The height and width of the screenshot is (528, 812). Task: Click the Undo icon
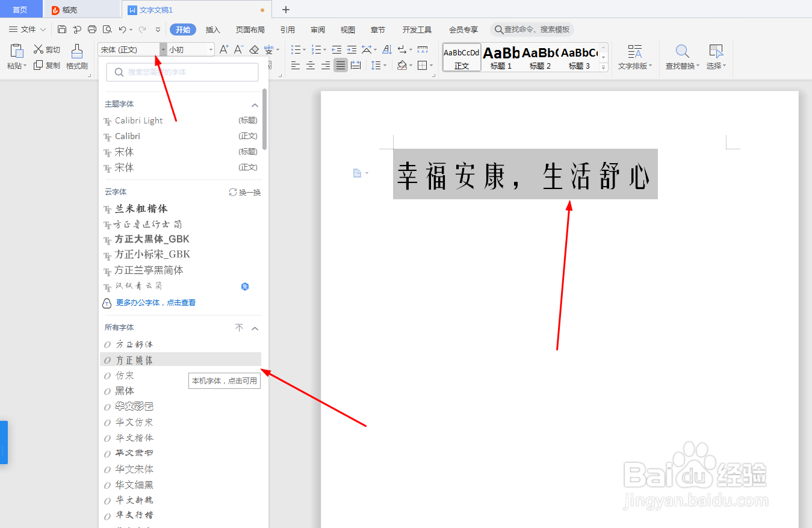123,29
